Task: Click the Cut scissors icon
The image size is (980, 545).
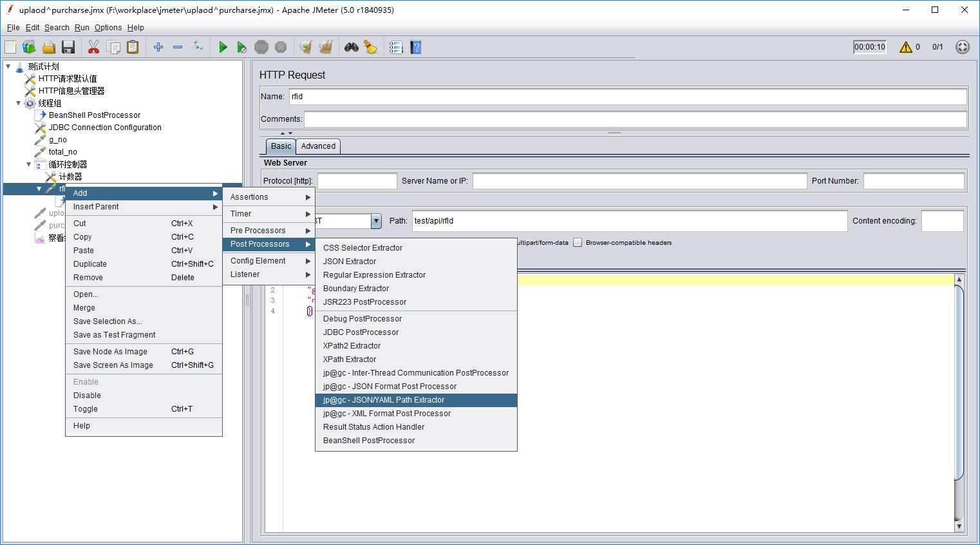Action: [x=93, y=47]
